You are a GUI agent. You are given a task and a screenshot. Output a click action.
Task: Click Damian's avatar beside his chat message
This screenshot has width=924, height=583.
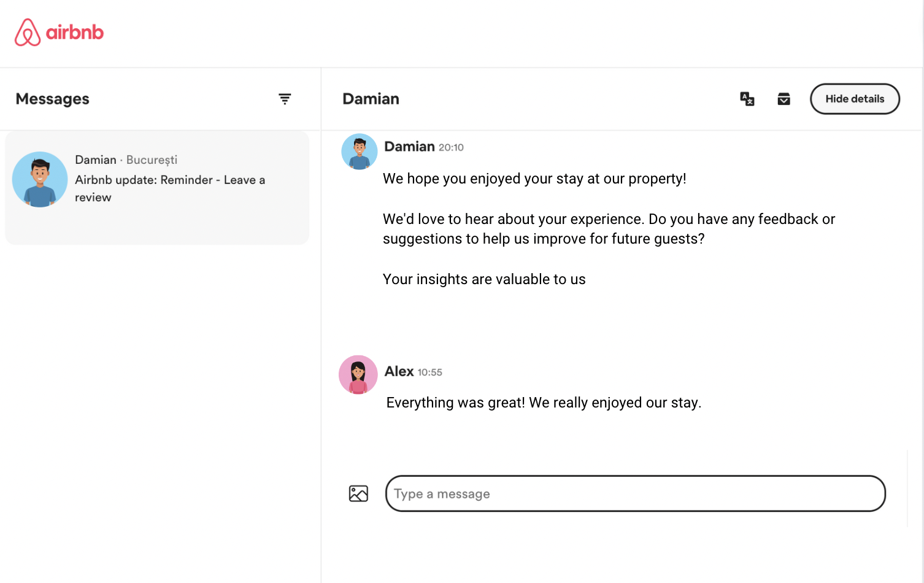click(x=360, y=152)
